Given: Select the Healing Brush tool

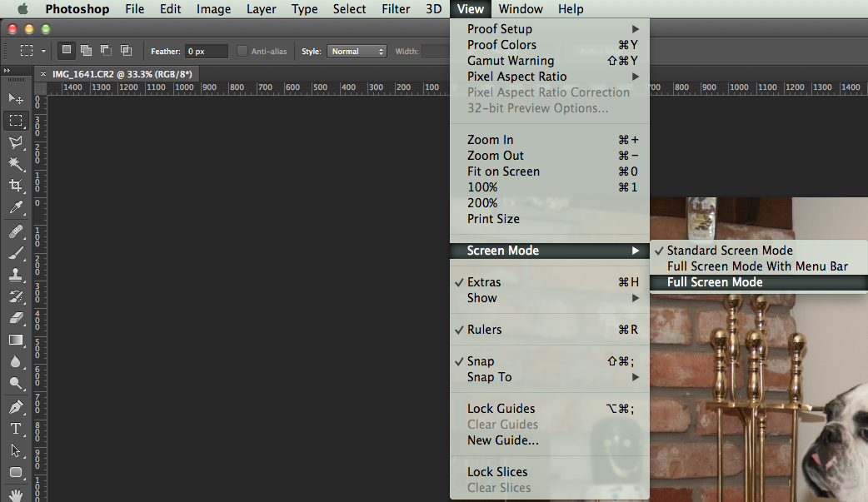Looking at the screenshot, I should coord(16,231).
